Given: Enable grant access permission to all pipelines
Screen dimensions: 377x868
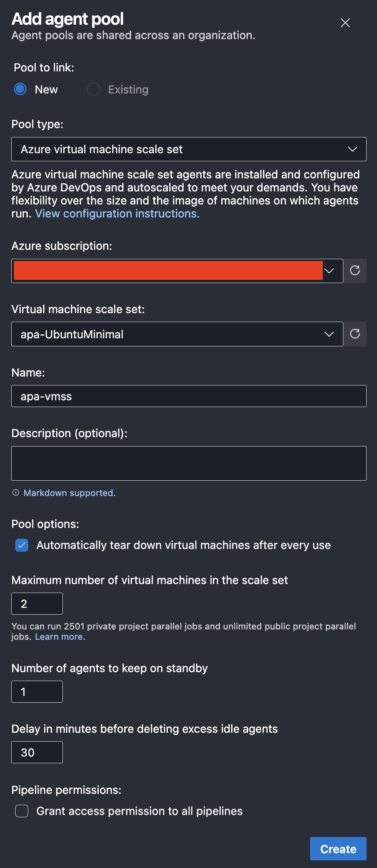Looking at the screenshot, I should coord(22,811).
